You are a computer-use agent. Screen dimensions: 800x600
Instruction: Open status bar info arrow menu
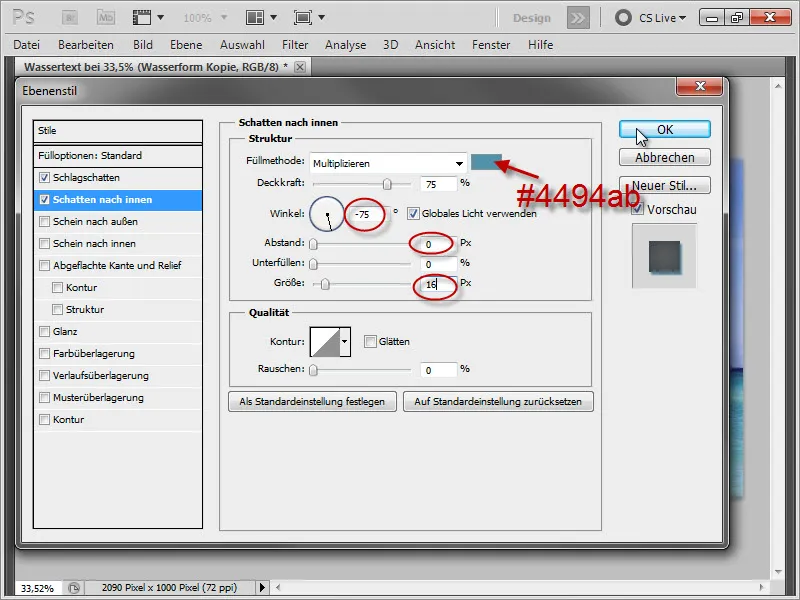(262, 587)
